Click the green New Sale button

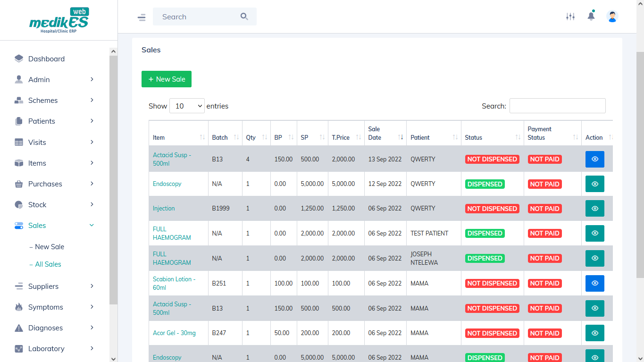coord(167,79)
